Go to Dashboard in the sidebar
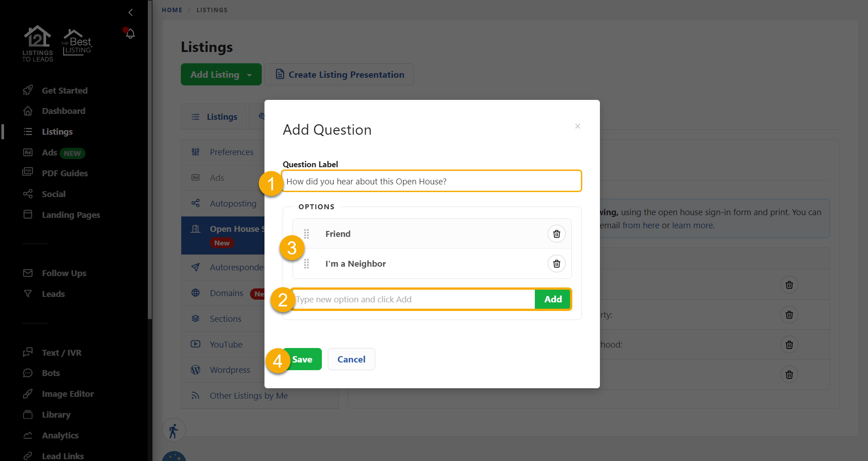The image size is (868, 461). coord(63,111)
